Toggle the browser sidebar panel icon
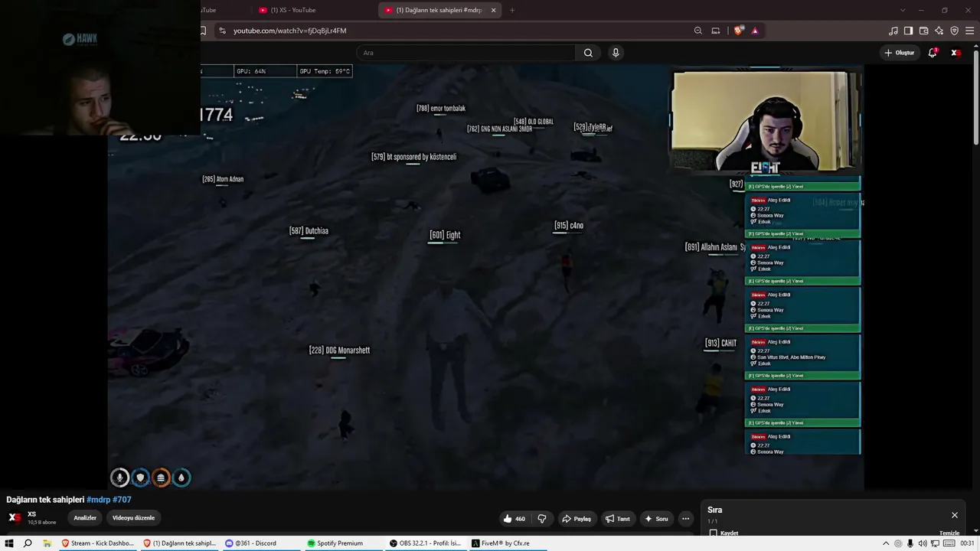The width and height of the screenshot is (980, 551). (x=909, y=31)
